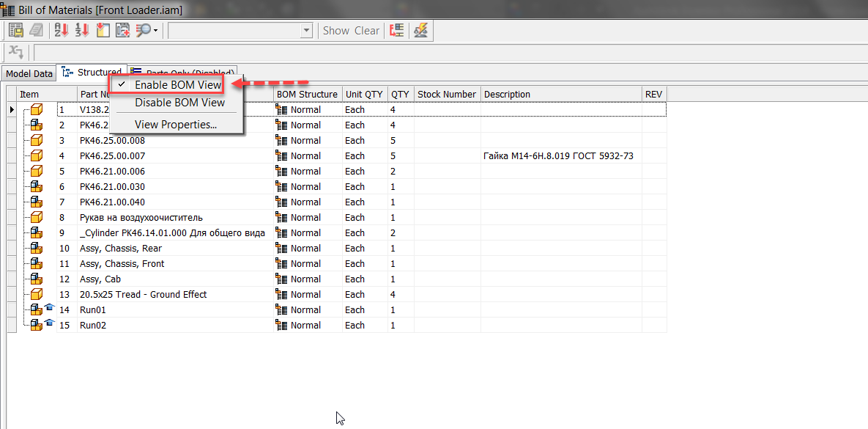This screenshot has width=868, height=429.
Task: Click the Renumber Items lightning icon
Action: tap(422, 30)
